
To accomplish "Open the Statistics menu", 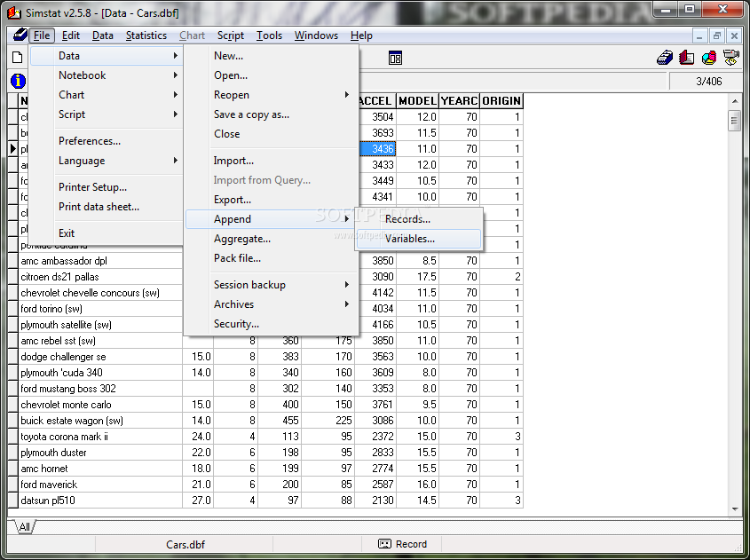I will 146,35.
